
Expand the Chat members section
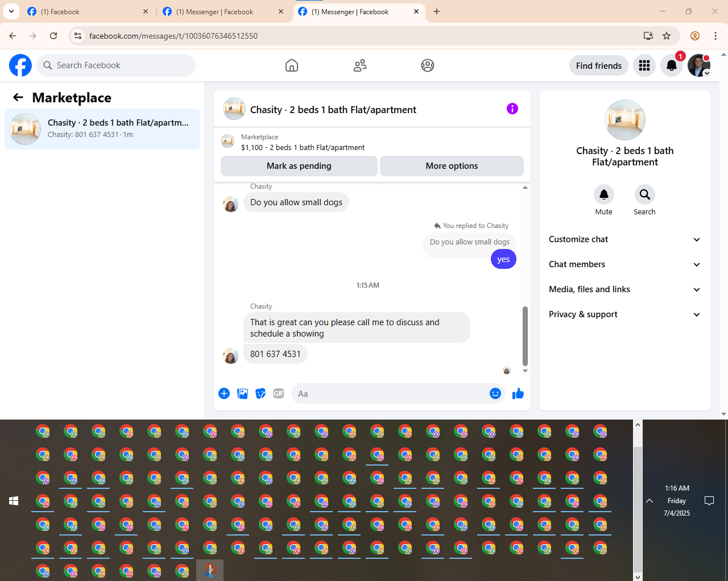click(624, 264)
